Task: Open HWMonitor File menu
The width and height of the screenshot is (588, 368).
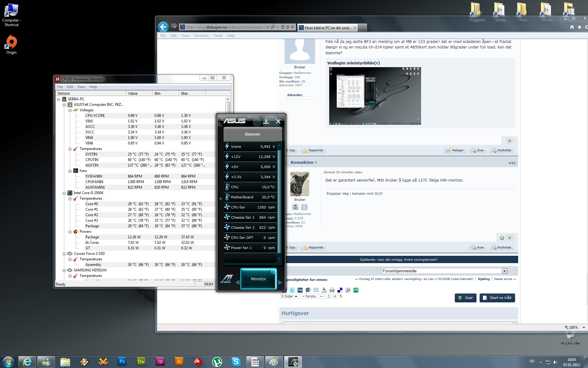Action: pyautogui.click(x=60, y=87)
